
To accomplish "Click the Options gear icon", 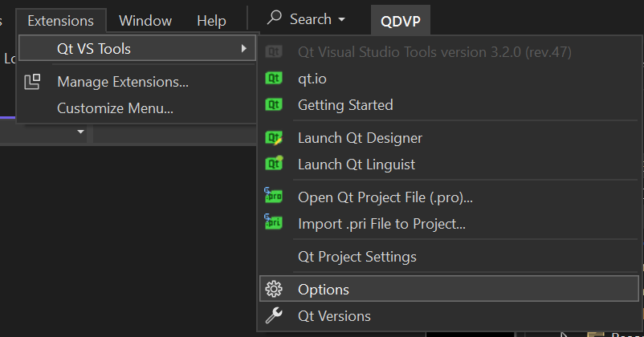I will click(x=274, y=289).
